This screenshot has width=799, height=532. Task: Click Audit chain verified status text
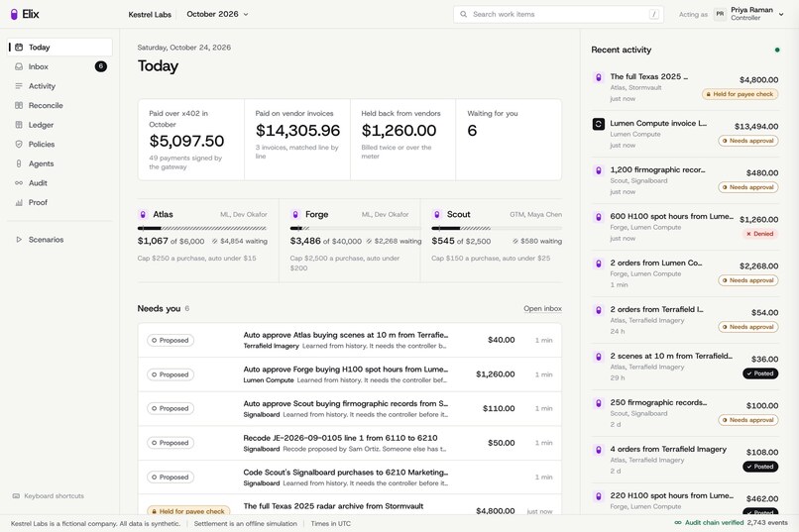[x=714, y=523]
